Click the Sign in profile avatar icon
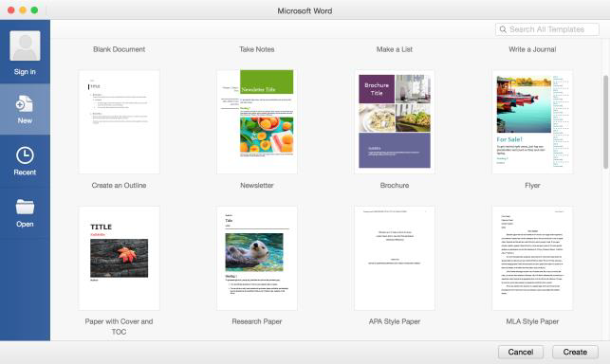The width and height of the screenshot is (610, 364). 25,45
